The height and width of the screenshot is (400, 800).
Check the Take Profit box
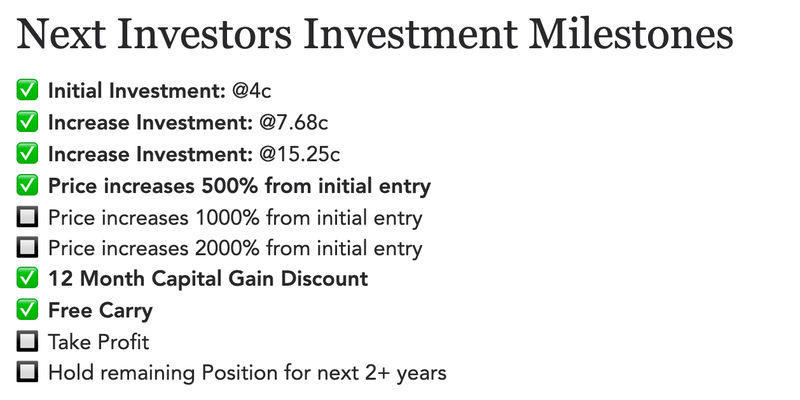coord(27,341)
